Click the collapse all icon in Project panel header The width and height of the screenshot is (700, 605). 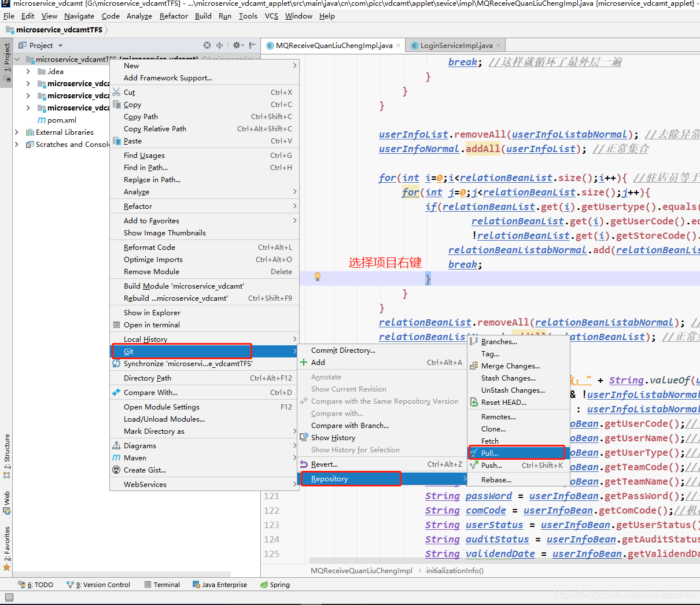[x=220, y=45]
